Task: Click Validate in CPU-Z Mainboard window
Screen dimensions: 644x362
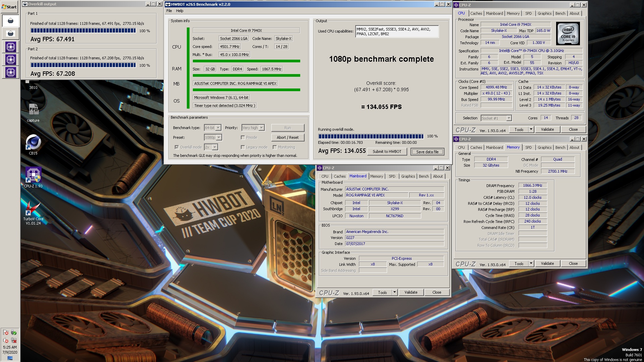Action: [x=411, y=292]
